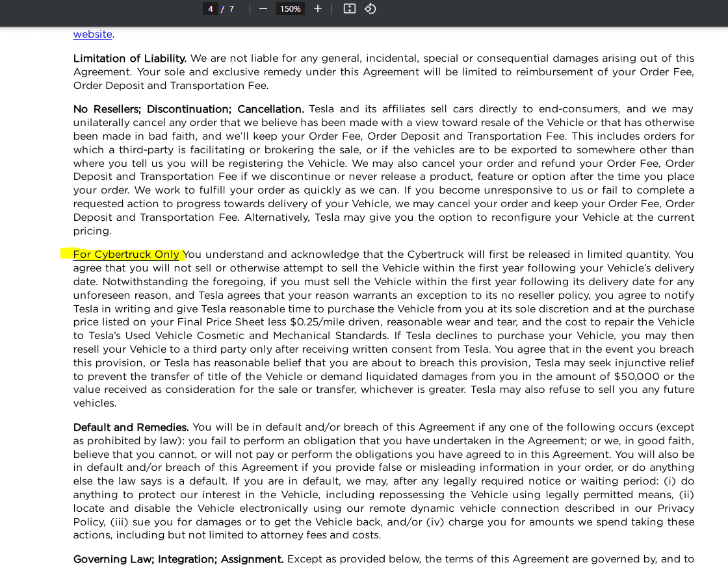Click the Governing Law; Integration; Assignment heading
Screen dimensions: 728x567
point(178,559)
